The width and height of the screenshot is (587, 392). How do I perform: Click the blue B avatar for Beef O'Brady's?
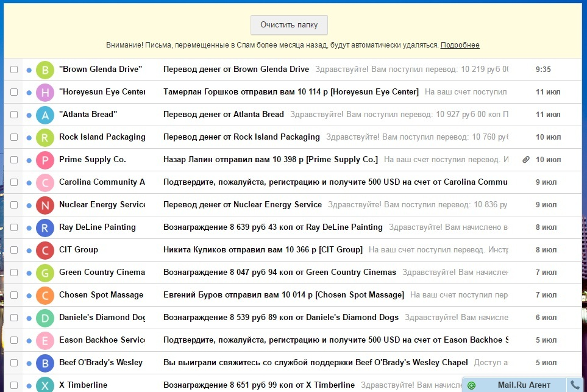click(x=45, y=363)
